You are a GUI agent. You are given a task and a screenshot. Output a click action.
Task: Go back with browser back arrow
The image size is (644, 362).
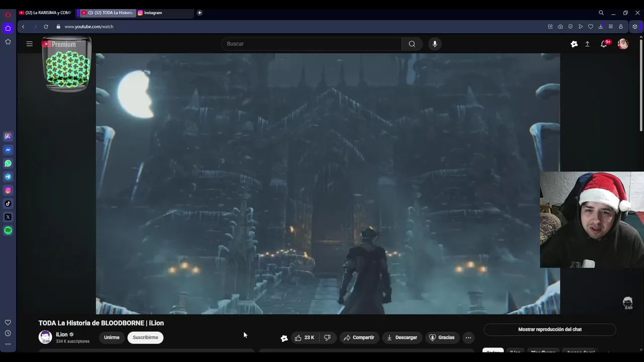(23, 27)
